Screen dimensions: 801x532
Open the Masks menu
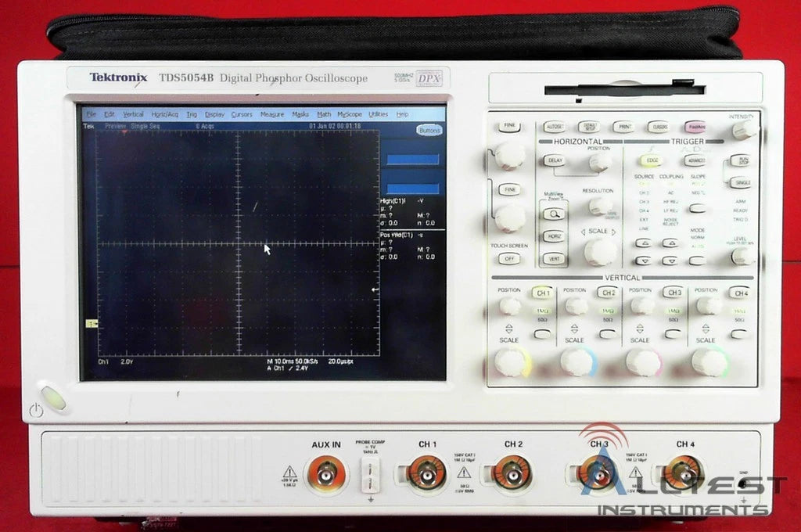tap(300, 114)
